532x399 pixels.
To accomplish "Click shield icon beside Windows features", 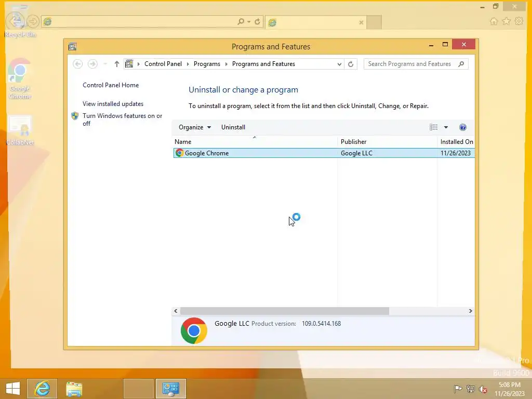I will pyautogui.click(x=75, y=116).
